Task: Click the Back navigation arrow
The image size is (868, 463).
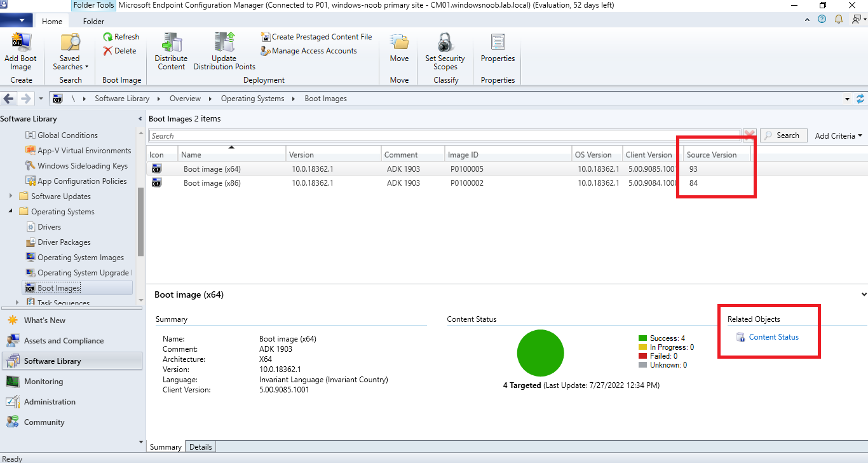Action: click(9, 99)
